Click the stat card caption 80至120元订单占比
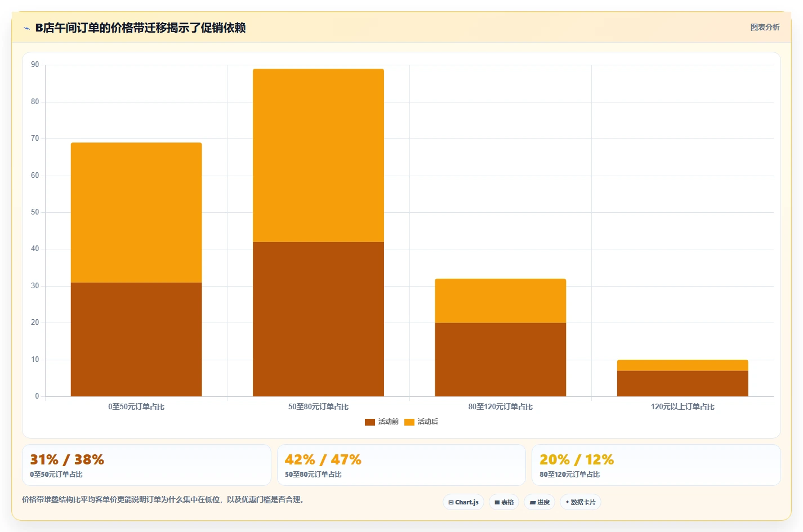The image size is (803, 532). pos(569,475)
